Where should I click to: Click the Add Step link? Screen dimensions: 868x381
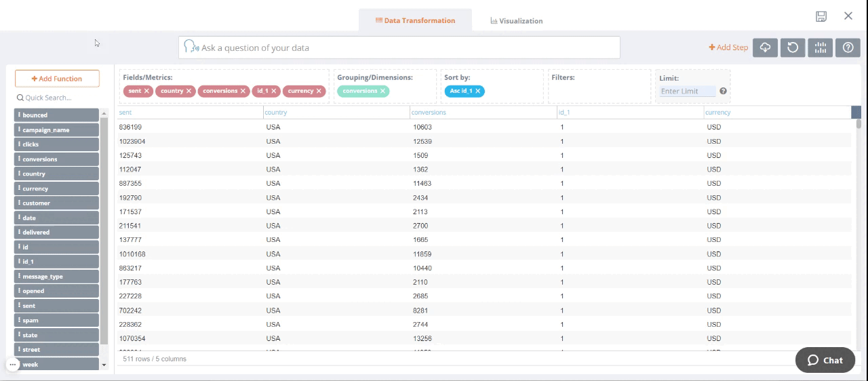click(728, 47)
